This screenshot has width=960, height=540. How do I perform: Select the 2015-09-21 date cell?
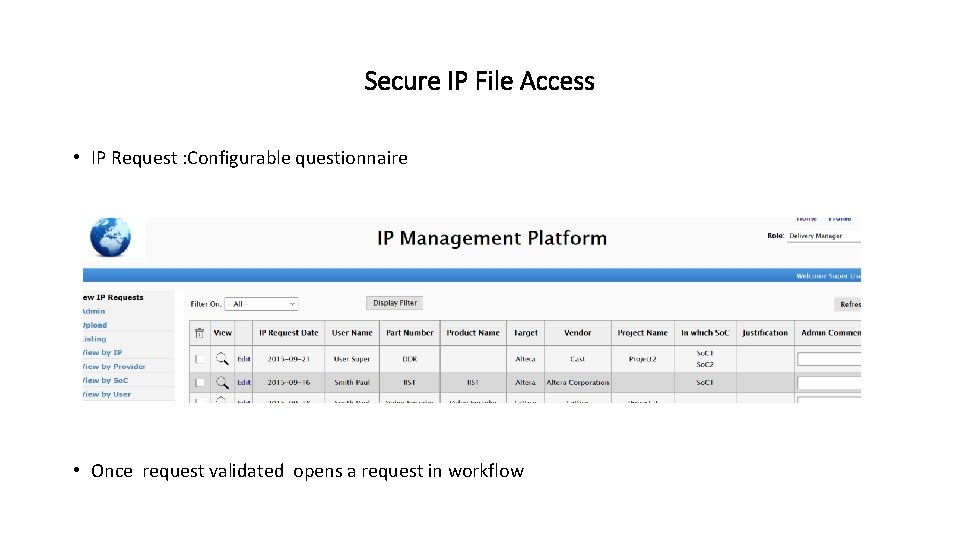coord(288,359)
